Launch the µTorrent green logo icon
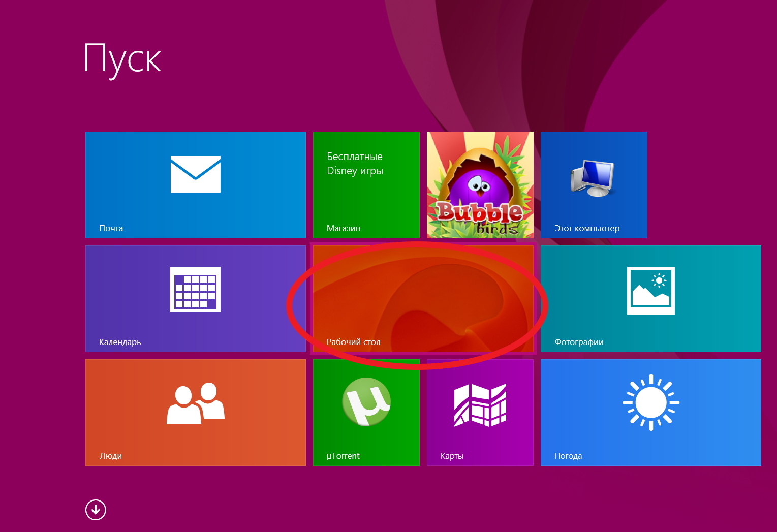This screenshot has width=777, height=532. tap(366, 402)
